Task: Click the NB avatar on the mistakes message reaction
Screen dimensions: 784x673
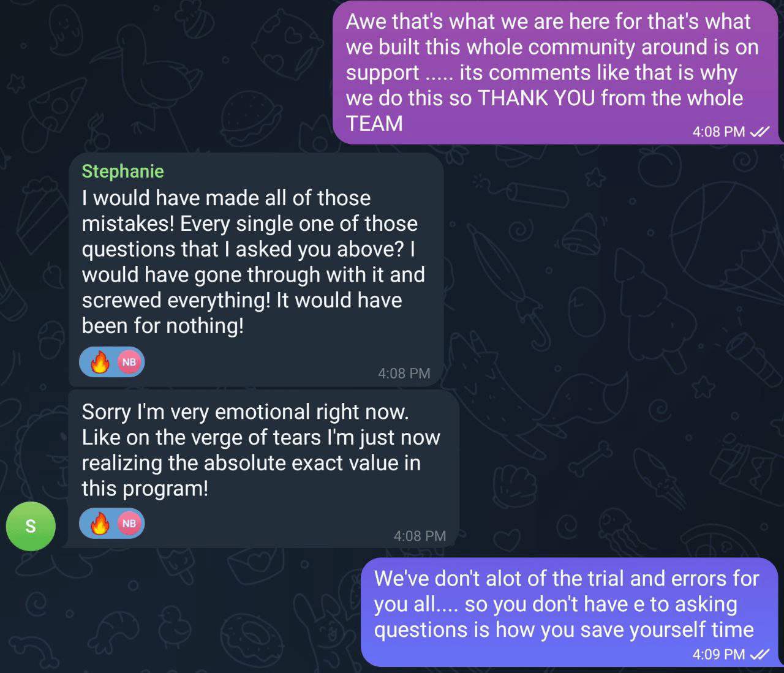Action: 129,363
